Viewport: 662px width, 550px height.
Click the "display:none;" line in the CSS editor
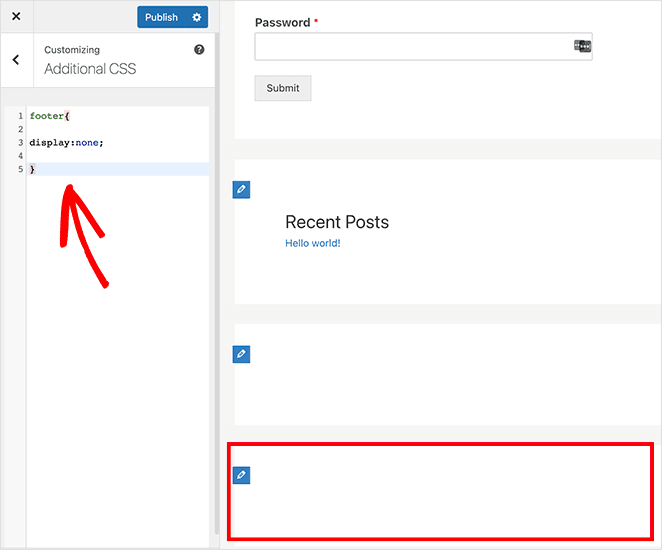click(66, 142)
